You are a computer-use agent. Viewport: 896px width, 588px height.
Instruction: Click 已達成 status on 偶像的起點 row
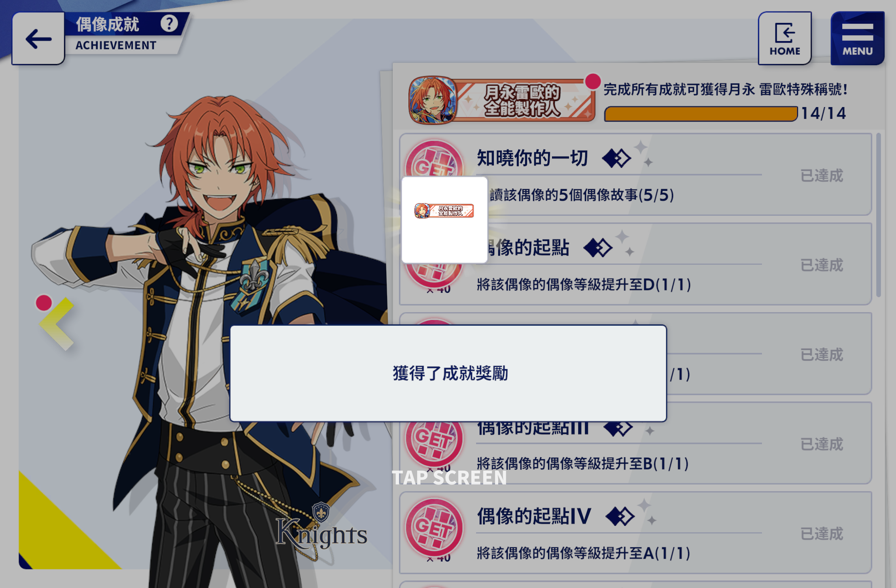822,265
